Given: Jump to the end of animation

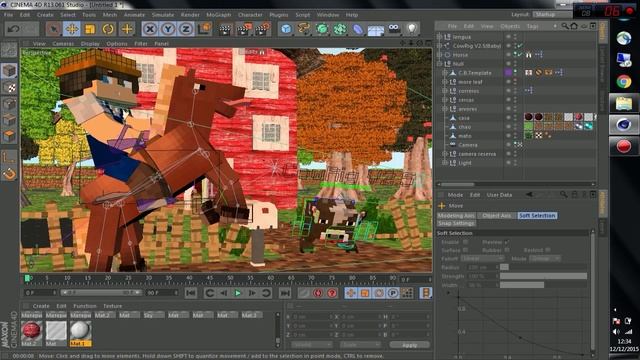Looking at the screenshot, I should pos(284,293).
